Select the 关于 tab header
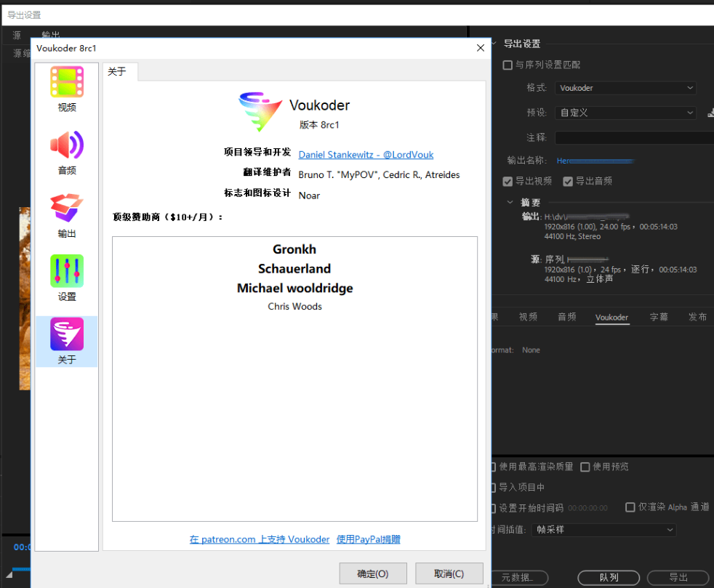 120,71
